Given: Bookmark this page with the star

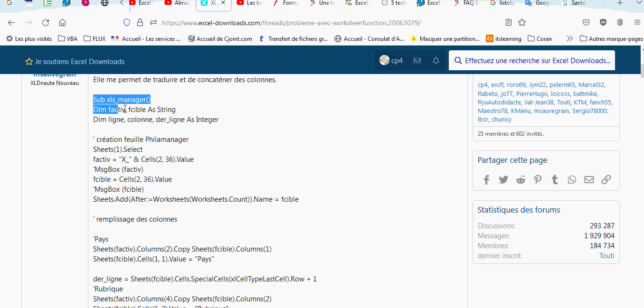Looking at the screenshot, I should (522, 22).
